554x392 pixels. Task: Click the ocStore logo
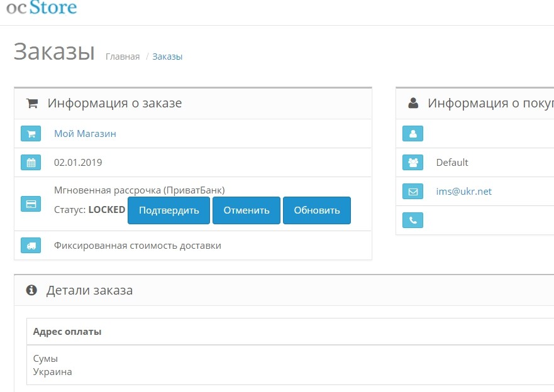tap(42, 8)
